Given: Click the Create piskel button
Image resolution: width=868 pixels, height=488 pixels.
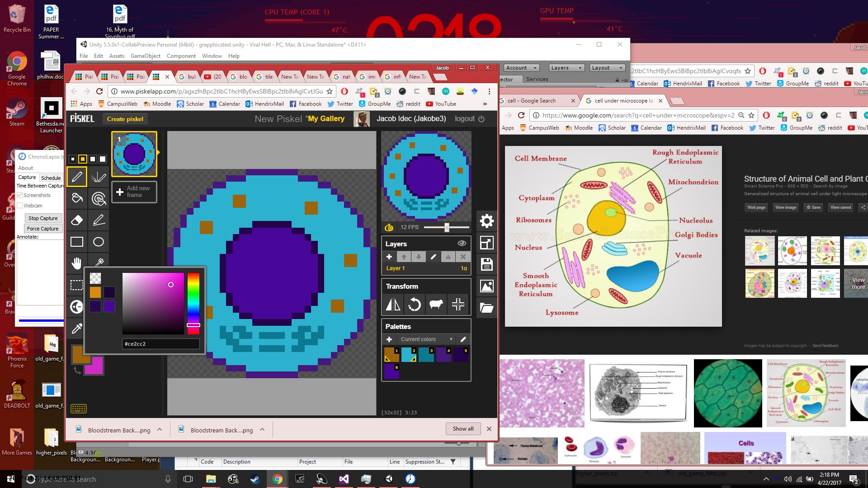Looking at the screenshot, I should pyautogui.click(x=125, y=119).
